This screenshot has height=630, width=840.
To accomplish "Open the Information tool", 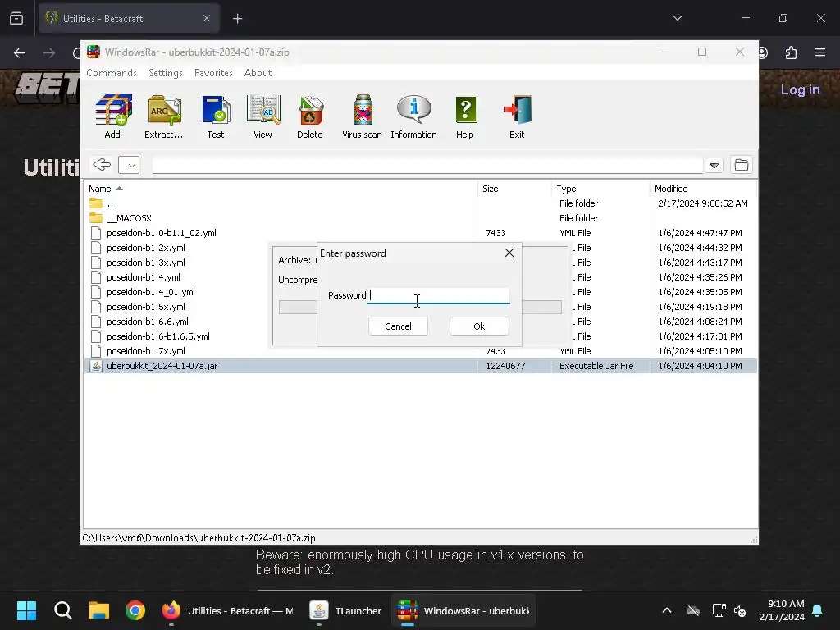I will (x=413, y=116).
